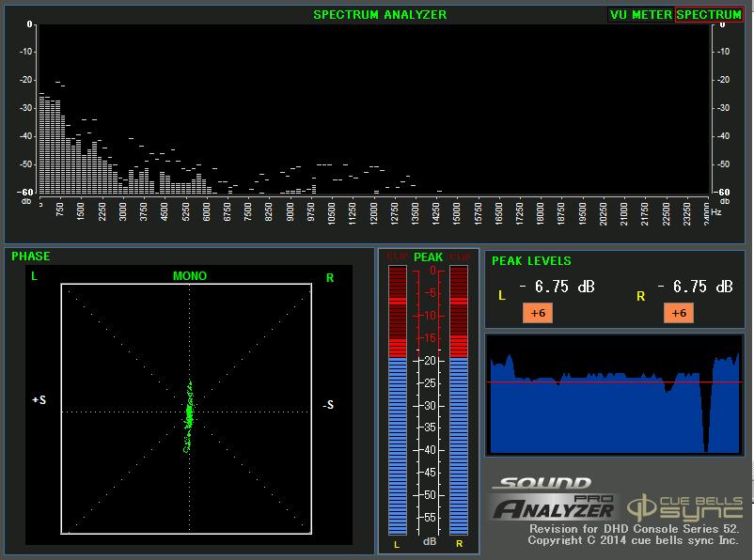Image resolution: width=754 pixels, height=560 pixels.
Task: Select the SPECTRUM tab
Action: 709,15
